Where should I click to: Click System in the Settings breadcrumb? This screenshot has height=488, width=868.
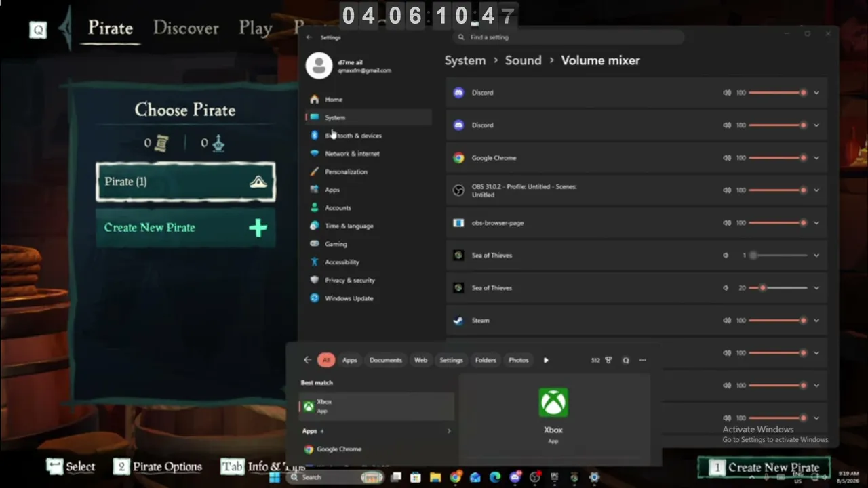[465, 60]
